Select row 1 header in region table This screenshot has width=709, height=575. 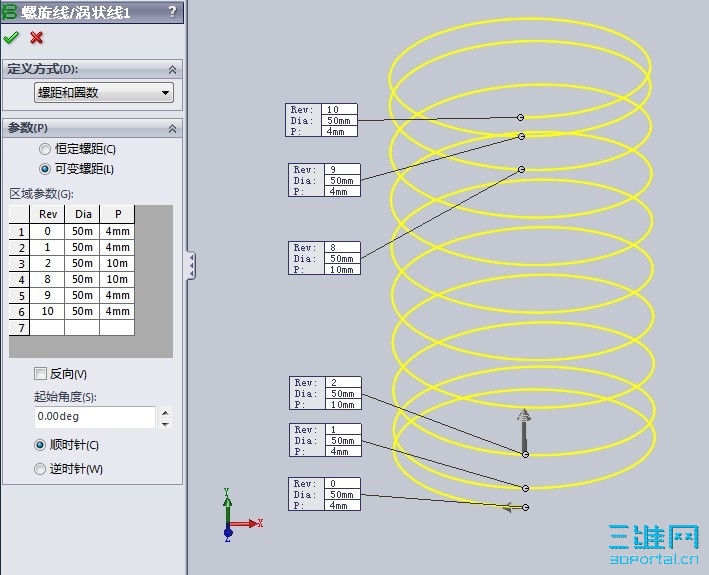(19, 231)
